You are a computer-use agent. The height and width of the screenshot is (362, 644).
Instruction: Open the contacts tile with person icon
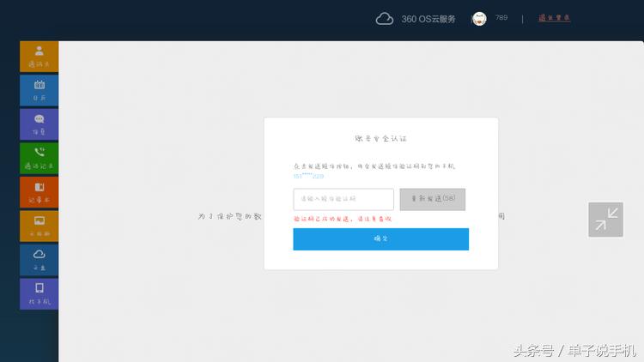39,57
